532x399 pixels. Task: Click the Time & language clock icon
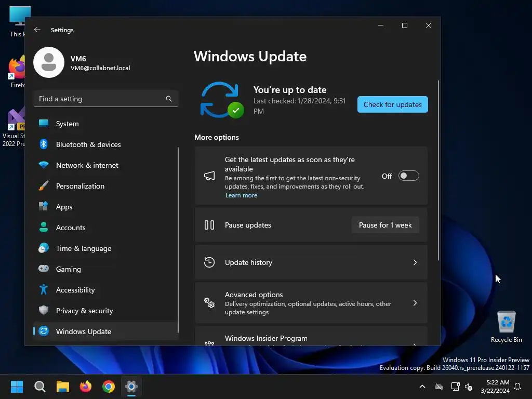coord(44,248)
